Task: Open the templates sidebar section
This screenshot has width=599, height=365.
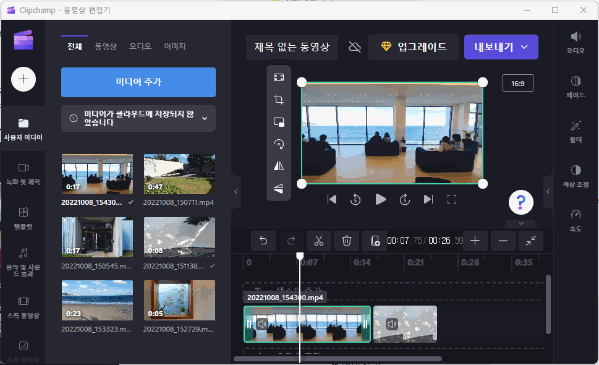Action: pyautogui.click(x=23, y=218)
